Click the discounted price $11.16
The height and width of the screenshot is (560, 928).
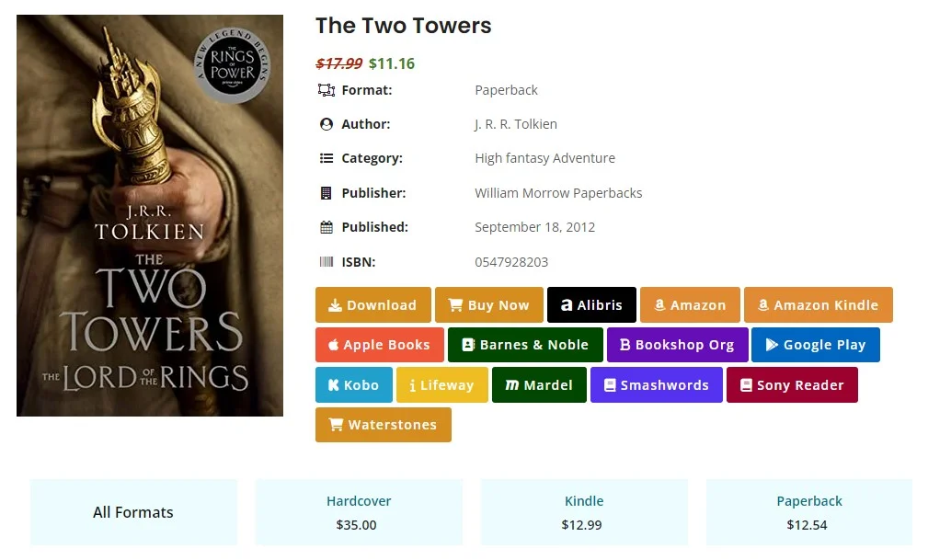coord(392,63)
